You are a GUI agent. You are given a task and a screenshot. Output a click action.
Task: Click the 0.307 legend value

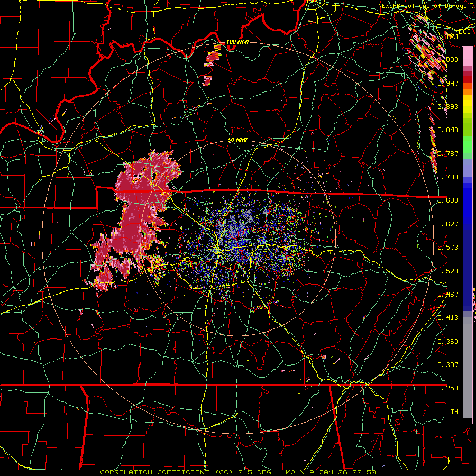448,365
